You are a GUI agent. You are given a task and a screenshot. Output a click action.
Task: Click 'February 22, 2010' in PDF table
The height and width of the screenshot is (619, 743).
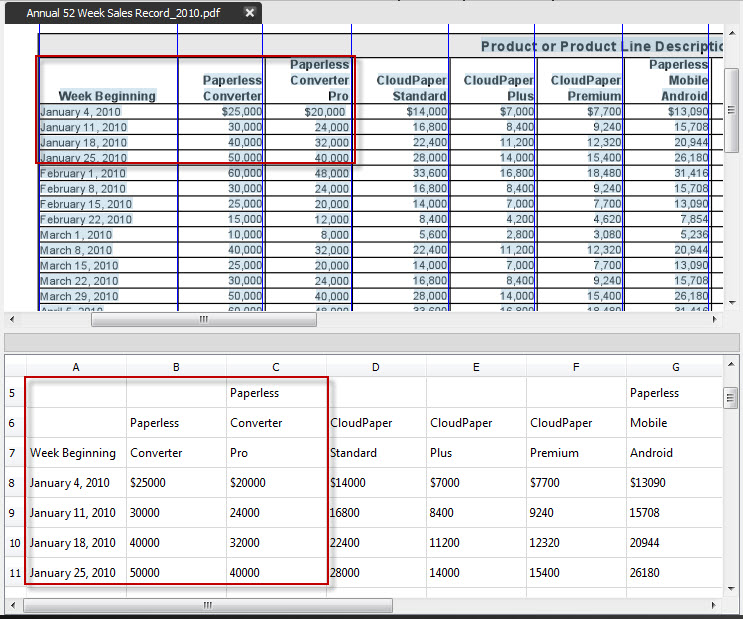point(86,219)
